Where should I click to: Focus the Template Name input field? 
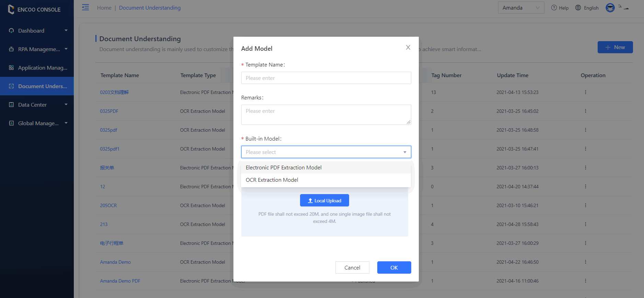[x=326, y=78]
